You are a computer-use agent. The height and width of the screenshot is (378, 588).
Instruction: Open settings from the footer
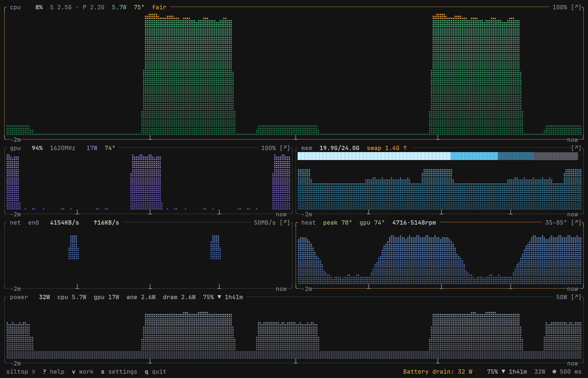[119, 372]
